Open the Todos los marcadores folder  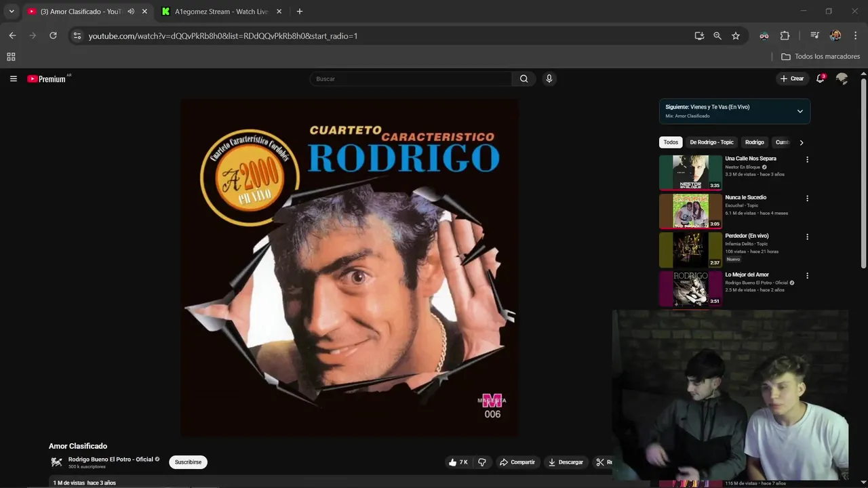[x=821, y=57]
